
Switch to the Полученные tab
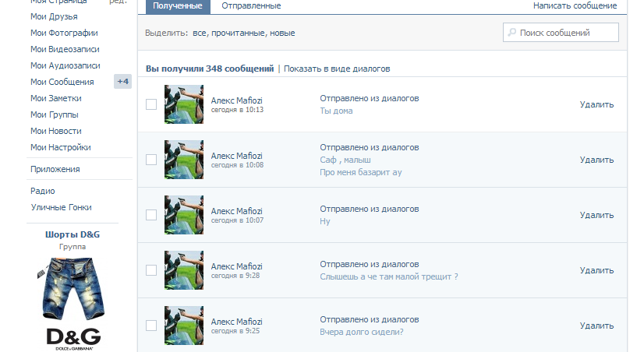178,6
